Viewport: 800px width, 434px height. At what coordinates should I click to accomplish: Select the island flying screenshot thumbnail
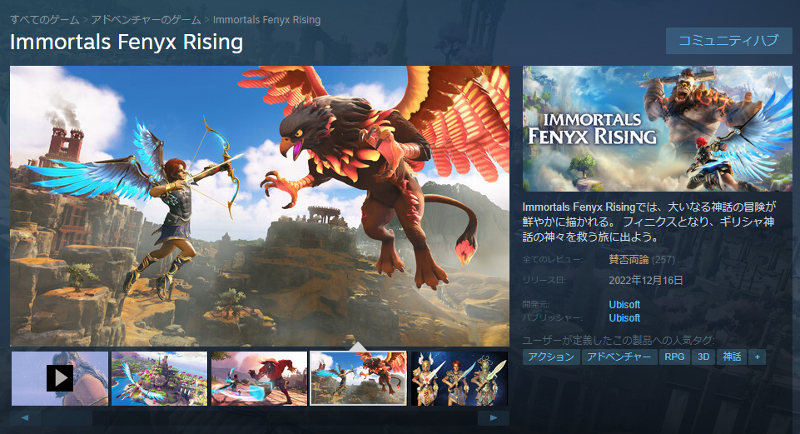[159, 378]
